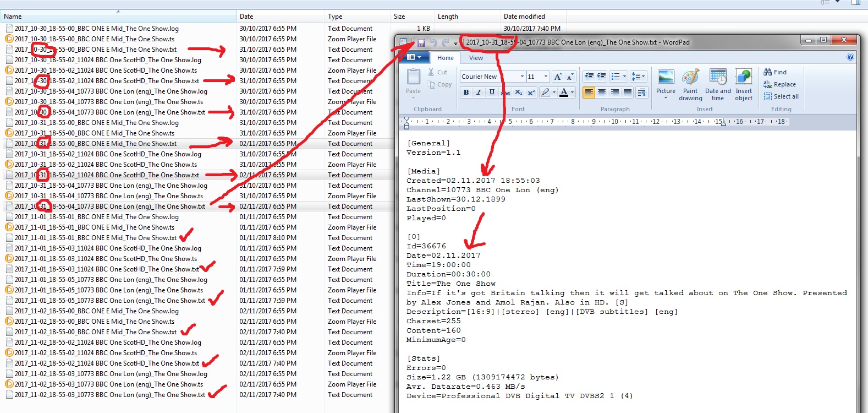Click the Grow font icon
The image size is (868, 413).
point(558,77)
